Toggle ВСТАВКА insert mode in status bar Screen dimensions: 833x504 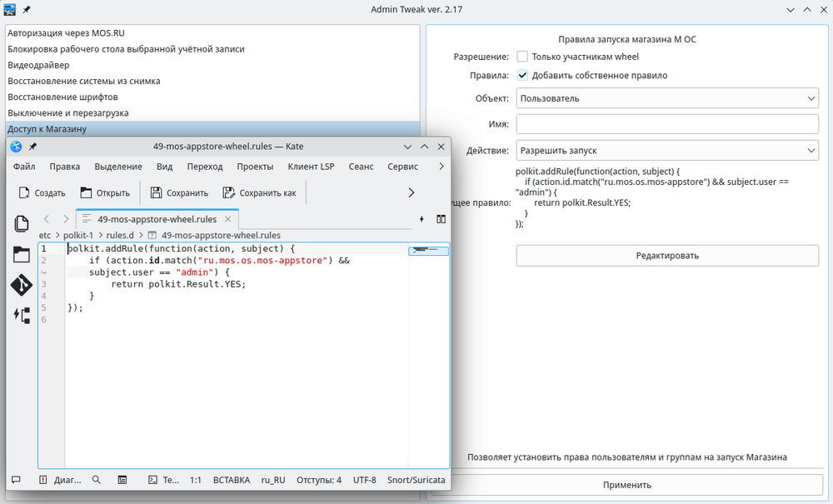[231, 480]
